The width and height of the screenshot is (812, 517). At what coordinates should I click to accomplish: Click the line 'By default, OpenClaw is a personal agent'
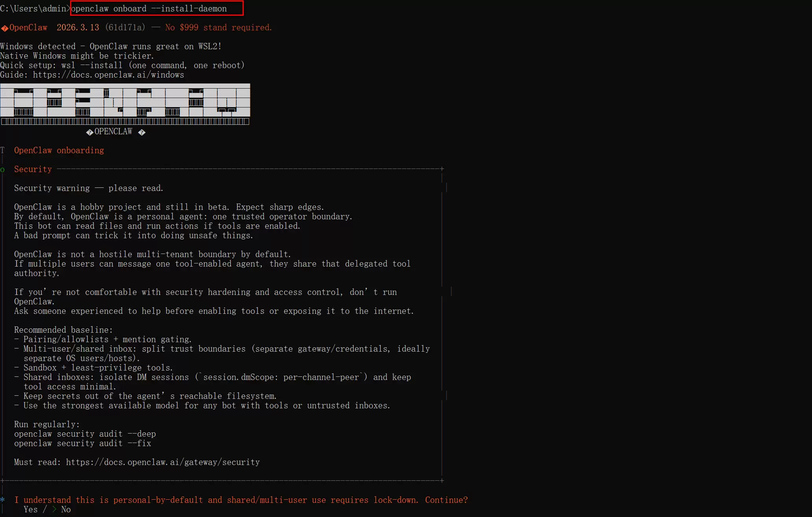[183, 217]
